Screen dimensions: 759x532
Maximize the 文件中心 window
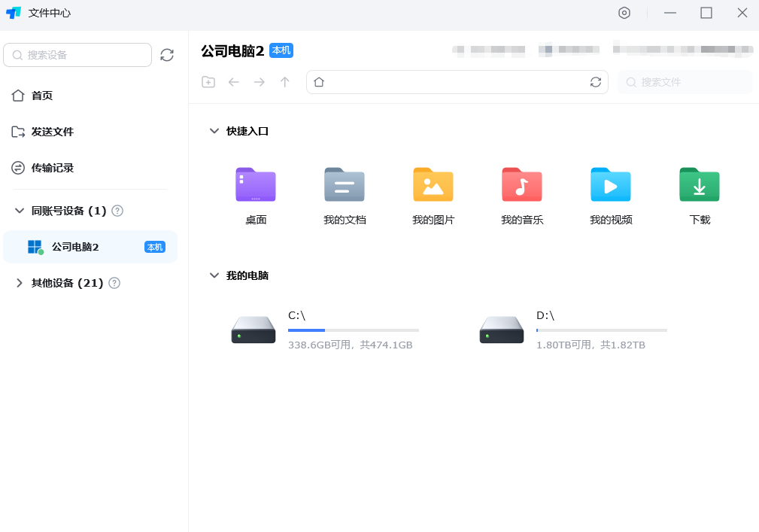pos(706,13)
